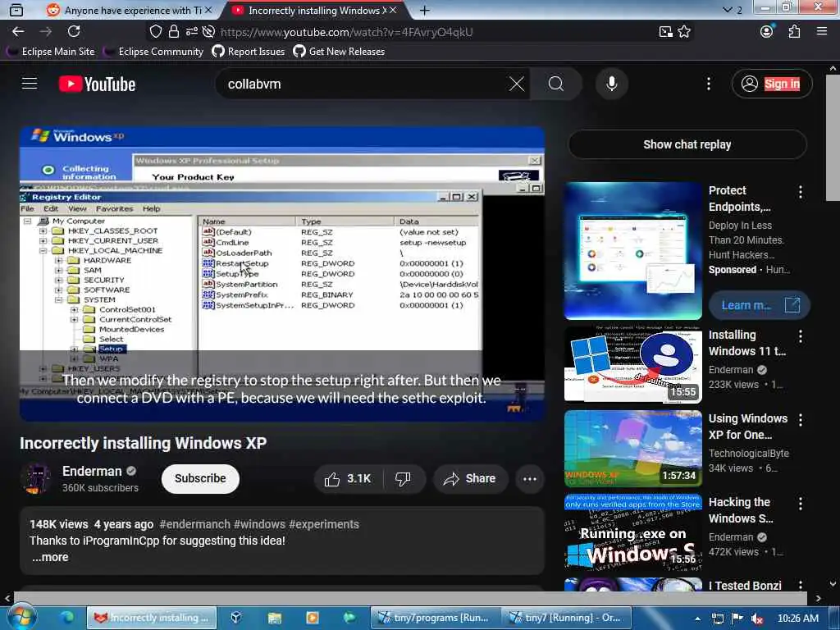Open Hacking the Windows S video thumbnail
This screenshot has width=840, height=630.
632,532
